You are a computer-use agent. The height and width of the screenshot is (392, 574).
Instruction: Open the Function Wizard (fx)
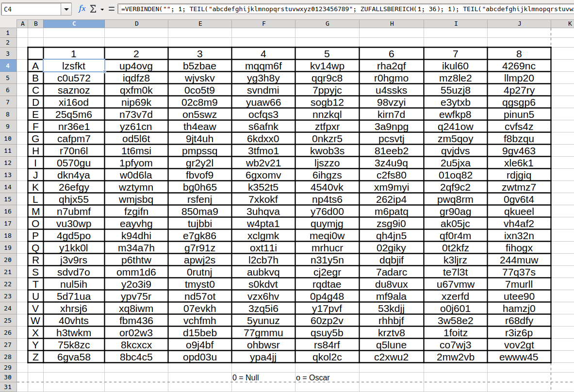[x=82, y=9]
